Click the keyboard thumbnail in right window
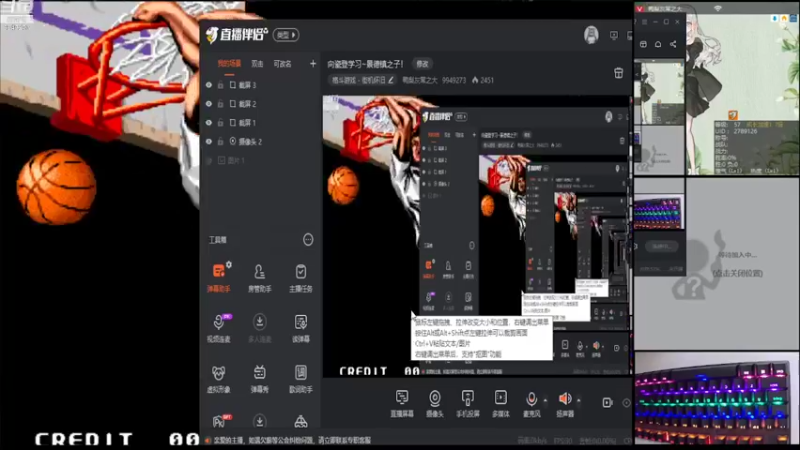The image size is (800, 450). tap(659, 212)
